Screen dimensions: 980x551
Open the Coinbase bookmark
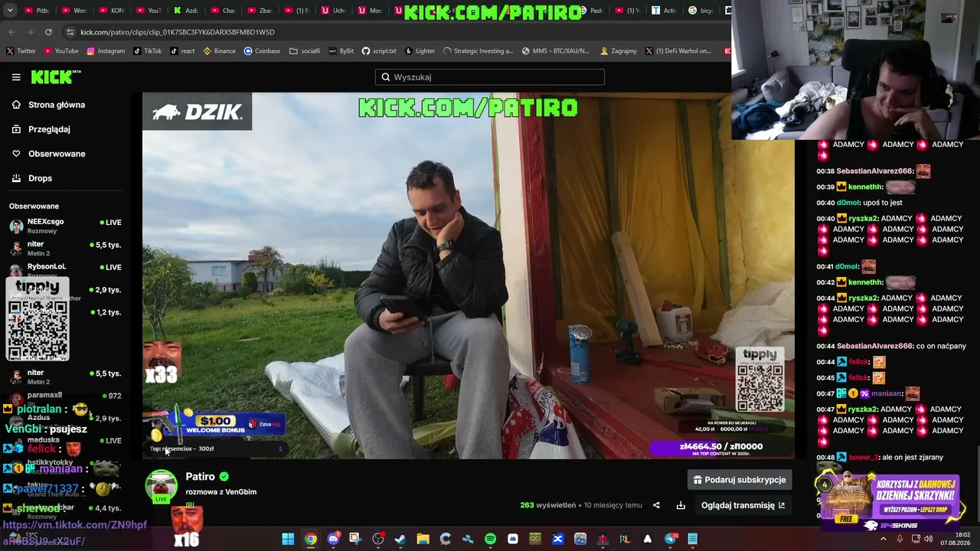coord(262,51)
